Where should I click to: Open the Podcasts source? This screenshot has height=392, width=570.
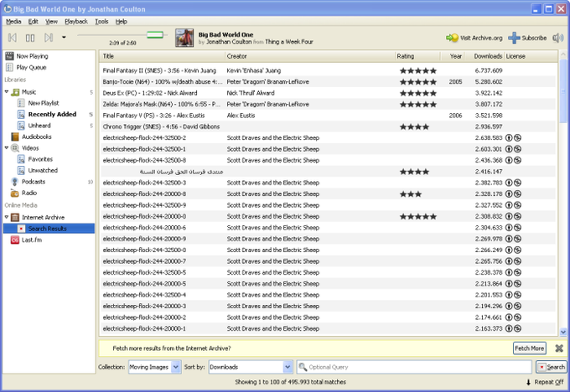pos(33,182)
